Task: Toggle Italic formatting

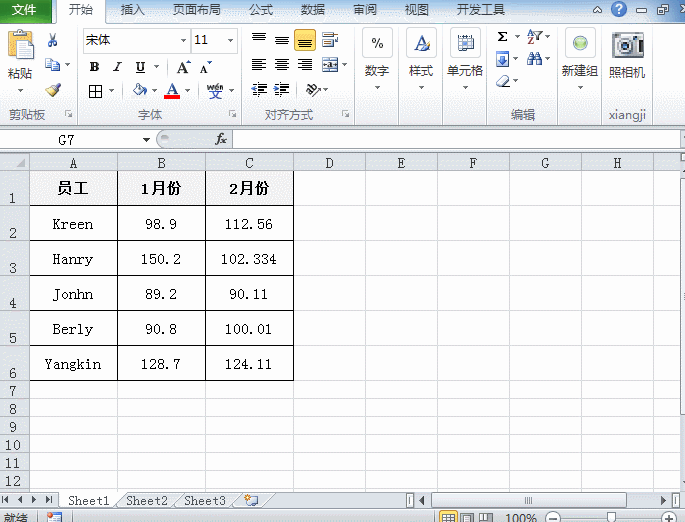Action: [x=117, y=67]
